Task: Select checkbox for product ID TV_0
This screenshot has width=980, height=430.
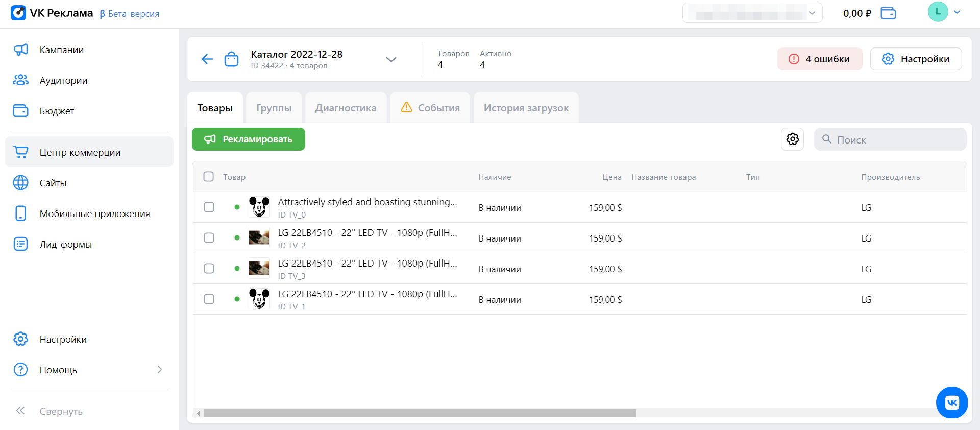Action: [209, 207]
